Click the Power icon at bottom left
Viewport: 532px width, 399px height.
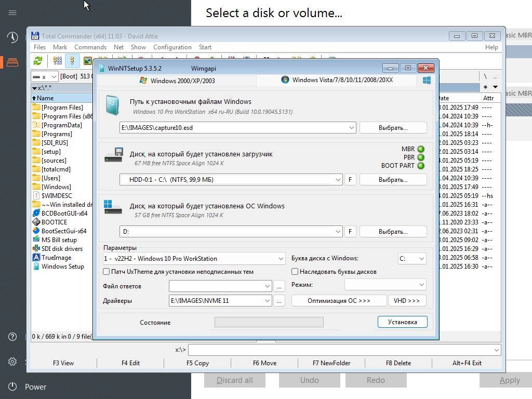tap(12, 387)
